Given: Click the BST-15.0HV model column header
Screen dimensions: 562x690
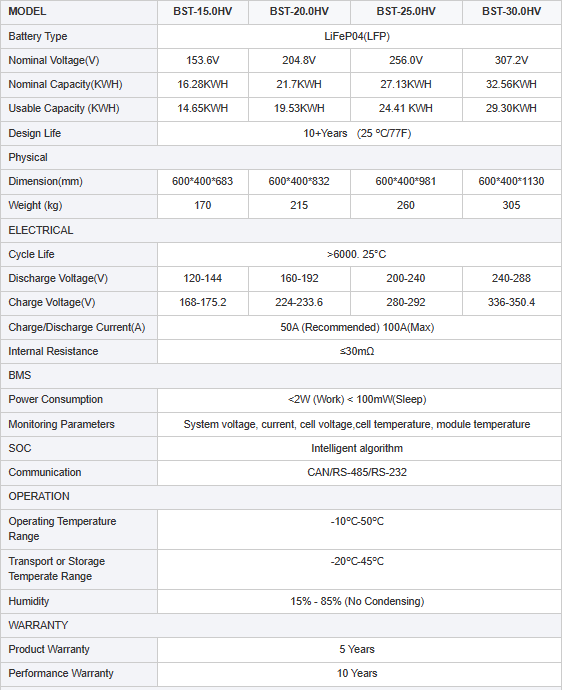Looking at the screenshot, I should coord(203,12).
